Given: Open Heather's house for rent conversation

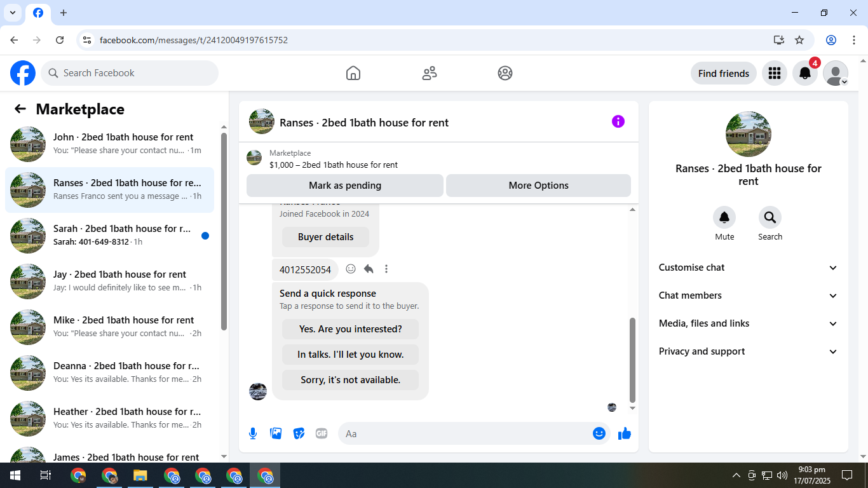Looking at the screenshot, I should [x=109, y=419].
